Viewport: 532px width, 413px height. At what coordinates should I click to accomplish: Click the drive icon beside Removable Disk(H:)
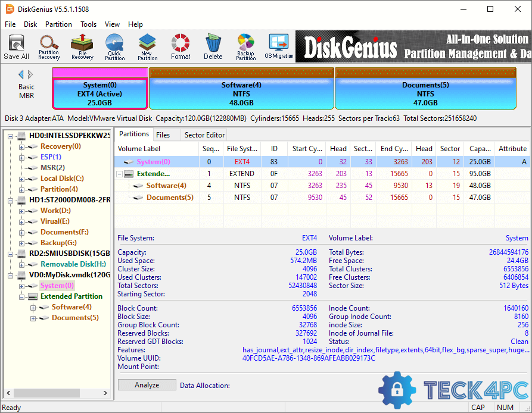click(x=33, y=264)
